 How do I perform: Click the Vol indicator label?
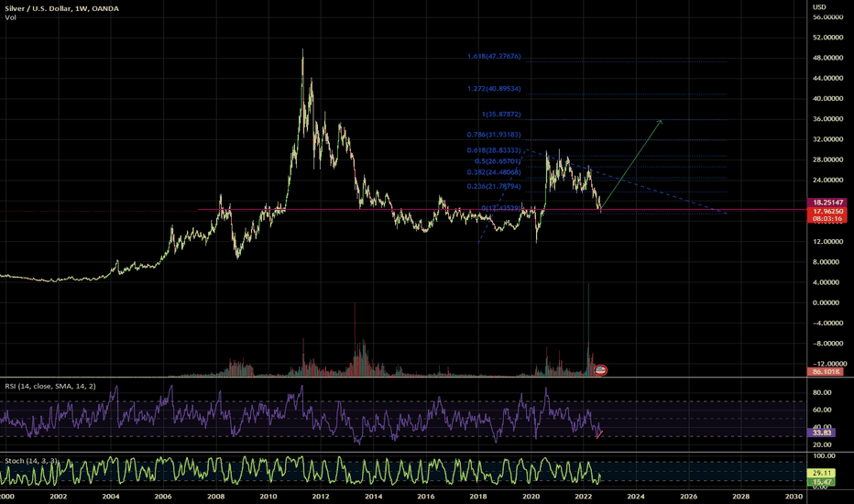[10, 17]
